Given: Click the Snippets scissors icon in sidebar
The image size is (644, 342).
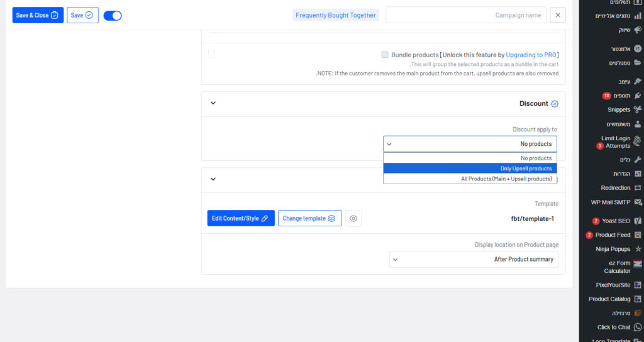Looking at the screenshot, I should (x=637, y=109).
